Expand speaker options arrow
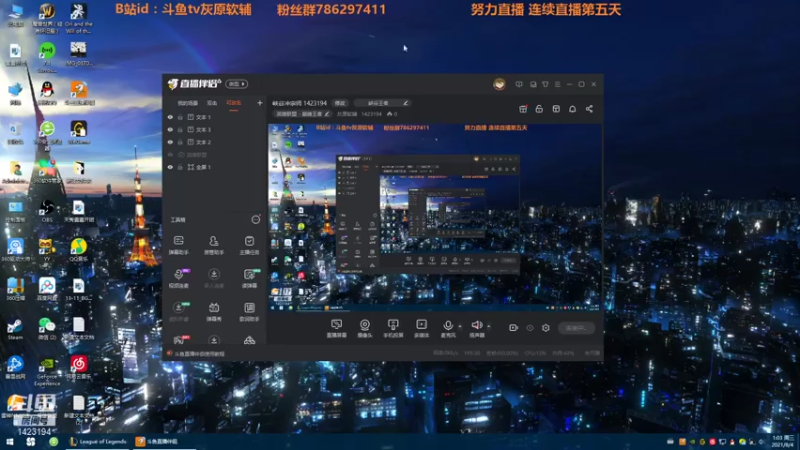Screen dimensions: 800x450 (x=488, y=326)
